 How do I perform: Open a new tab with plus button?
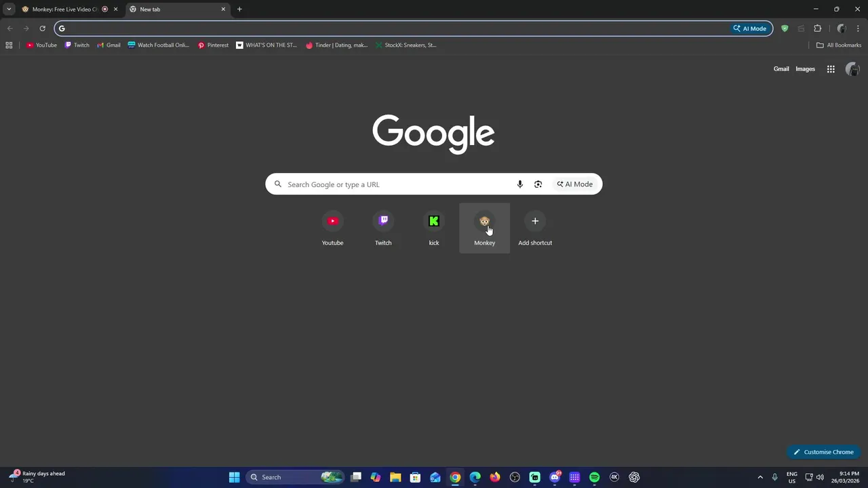(239, 9)
